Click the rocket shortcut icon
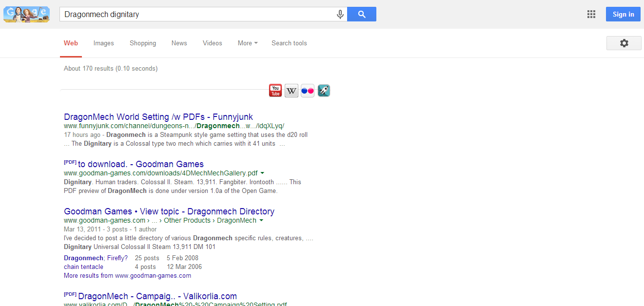The height and width of the screenshot is (306, 644). pos(324,91)
